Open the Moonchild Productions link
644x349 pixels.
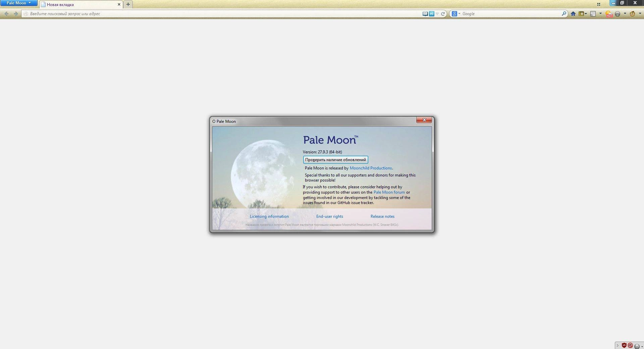pyautogui.click(x=371, y=168)
